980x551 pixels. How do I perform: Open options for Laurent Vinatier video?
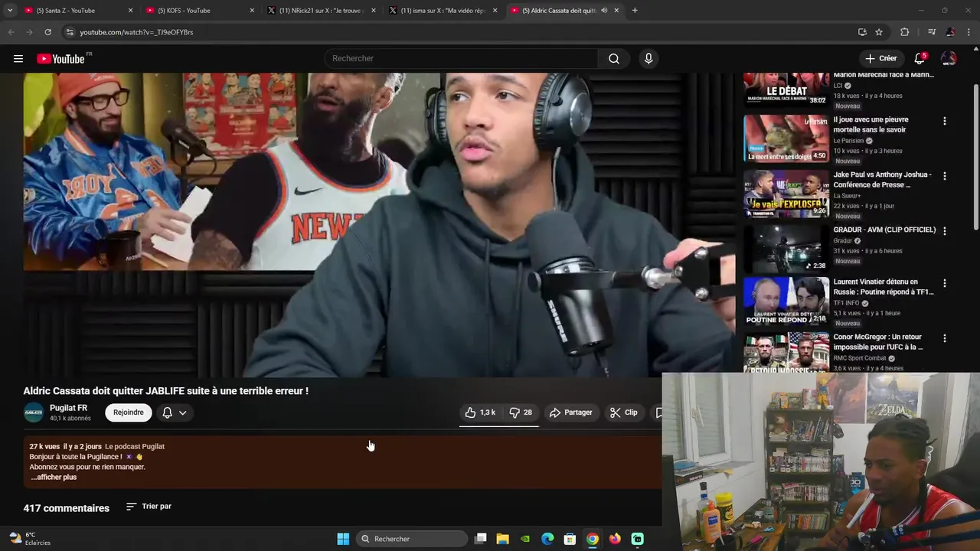[x=944, y=283]
